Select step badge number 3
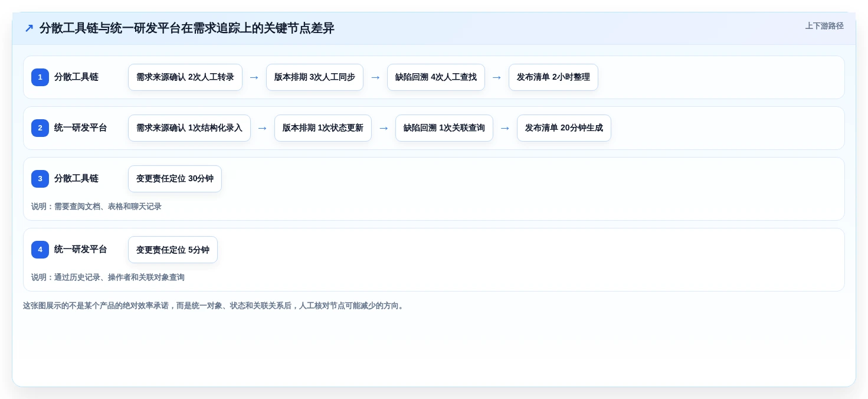Image resolution: width=868 pixels, height=399 pixels. (x=40, y=179)
